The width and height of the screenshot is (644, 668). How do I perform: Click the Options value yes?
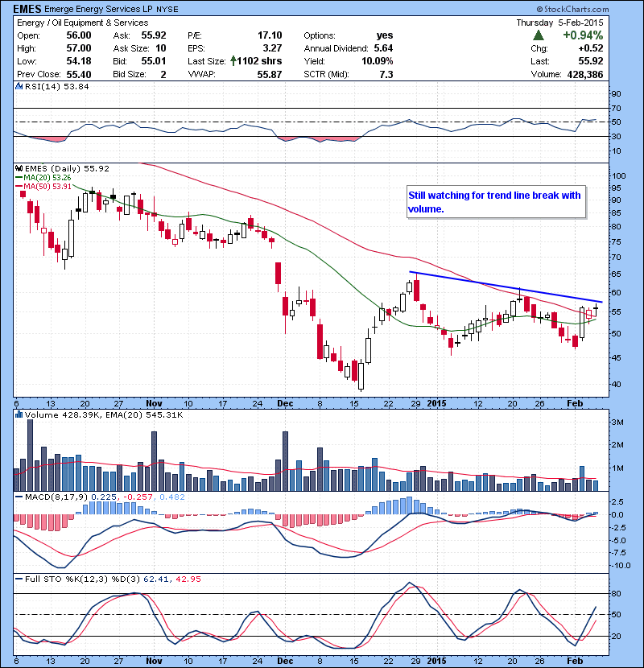[x=385, y=35]
